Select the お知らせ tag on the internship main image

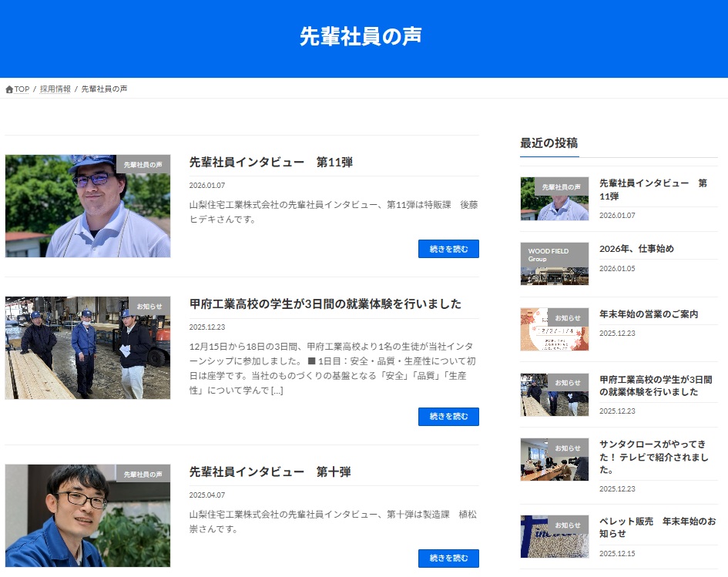point(149,306)
